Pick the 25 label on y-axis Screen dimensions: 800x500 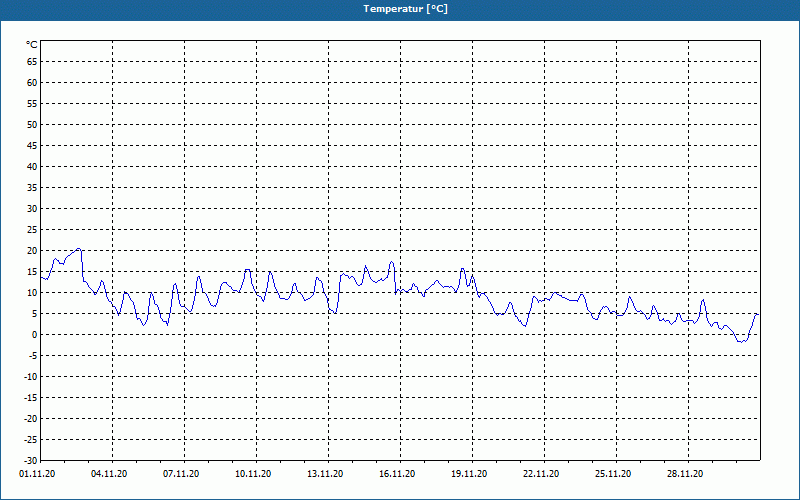(32, 230)
